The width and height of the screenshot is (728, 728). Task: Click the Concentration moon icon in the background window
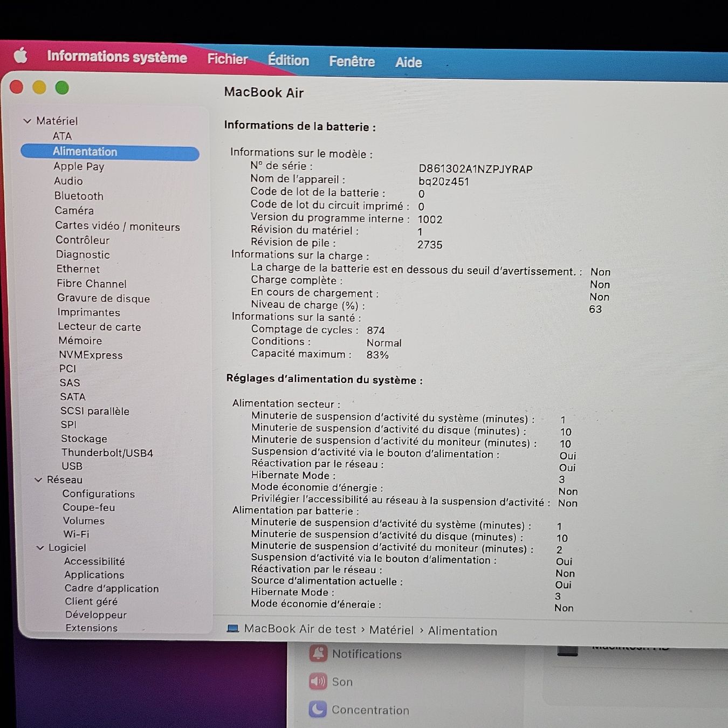[x=318, y=710]
